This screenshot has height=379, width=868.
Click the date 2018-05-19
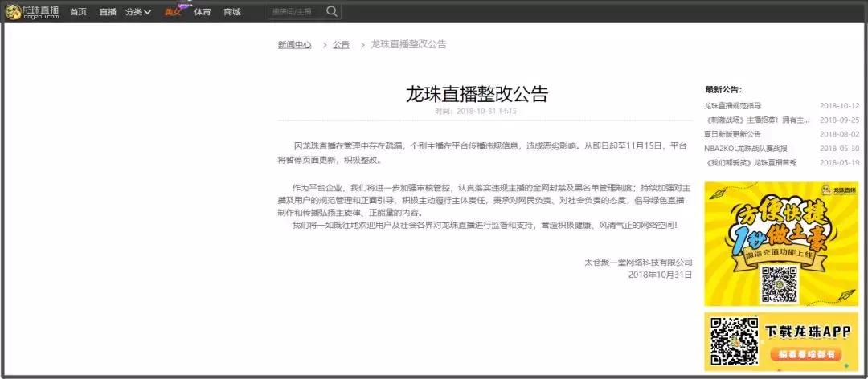[839, 163]
